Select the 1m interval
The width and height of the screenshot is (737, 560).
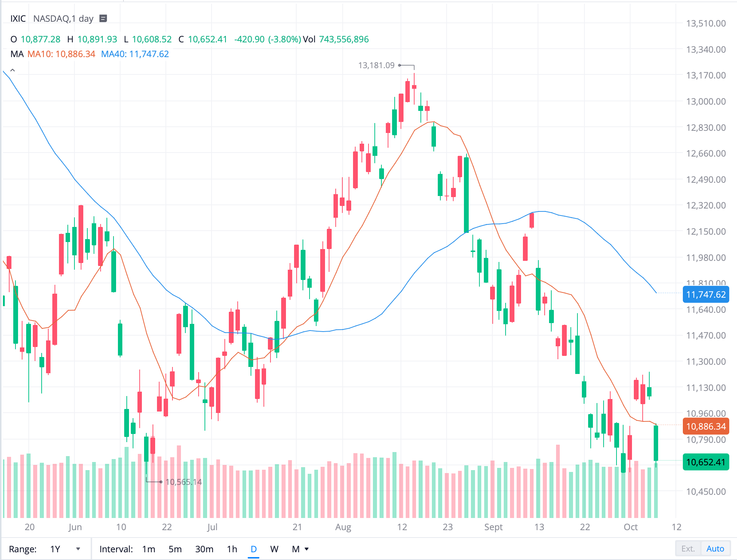tap(149, 549)
